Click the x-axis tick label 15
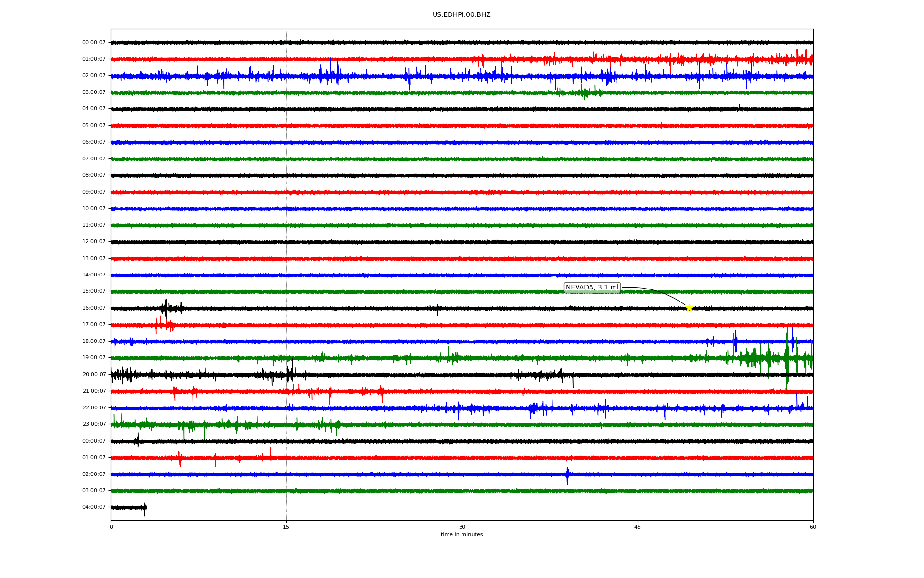The image size is (924, 578). [x=286, y=527]
